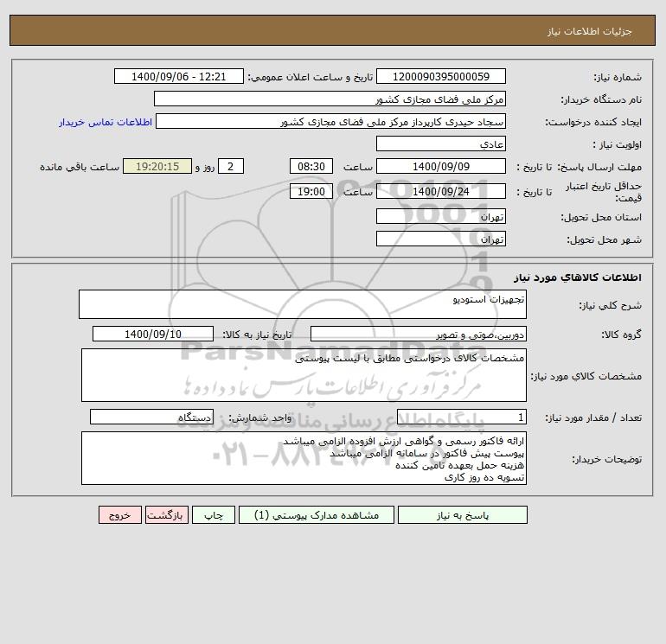Image resolution: width=666 pixels, height=644 pixels.
Task: Open 'مشاهده مدارک پیوستی (1)' attachments
Action: coord(317,515)
